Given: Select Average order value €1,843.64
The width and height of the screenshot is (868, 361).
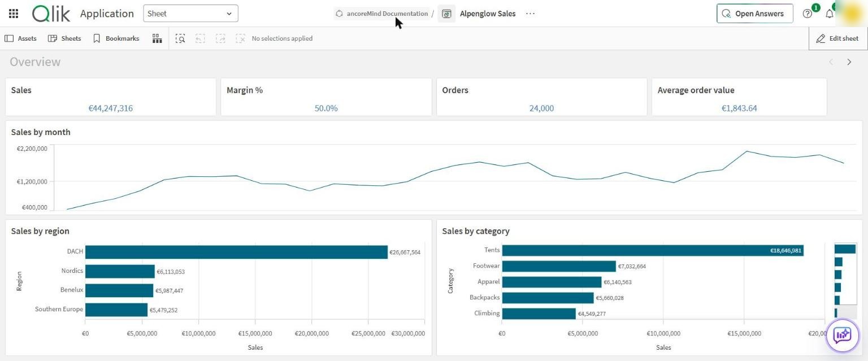Looking at the screenshot, I should (x=739, y=108).
